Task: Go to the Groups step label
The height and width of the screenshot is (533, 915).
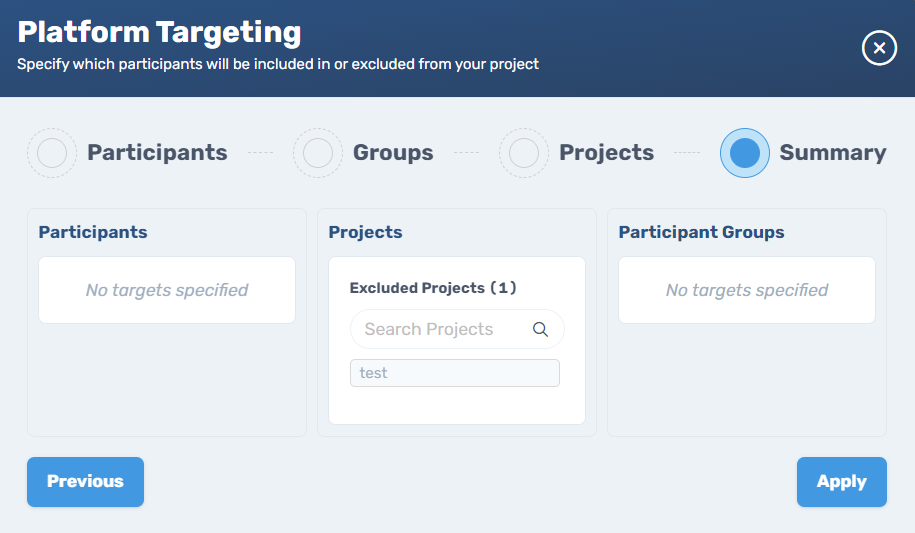Action: pyautogui.click(x=393, y=152)
